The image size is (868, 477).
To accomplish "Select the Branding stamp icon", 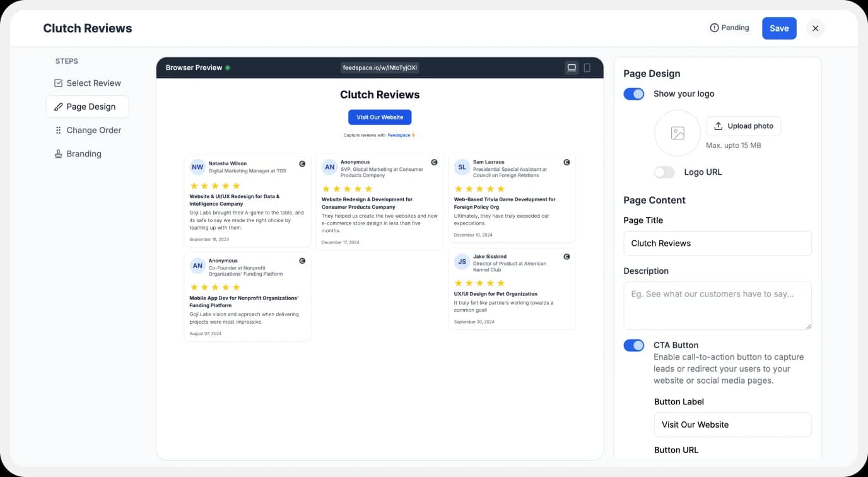I will (x=57, y=153).
